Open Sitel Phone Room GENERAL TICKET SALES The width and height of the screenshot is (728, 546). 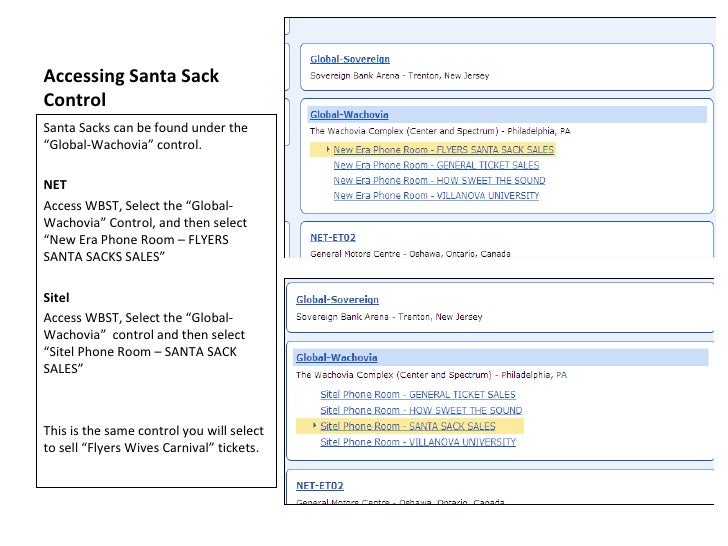[x=418, y=395]
